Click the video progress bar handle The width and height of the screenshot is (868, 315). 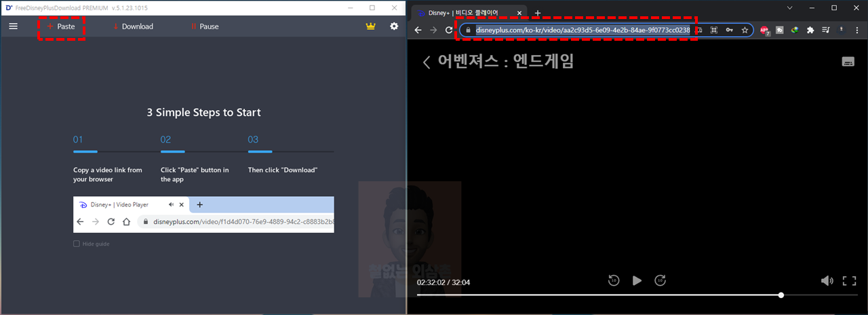pyautogui.click(x=781, y=295)
